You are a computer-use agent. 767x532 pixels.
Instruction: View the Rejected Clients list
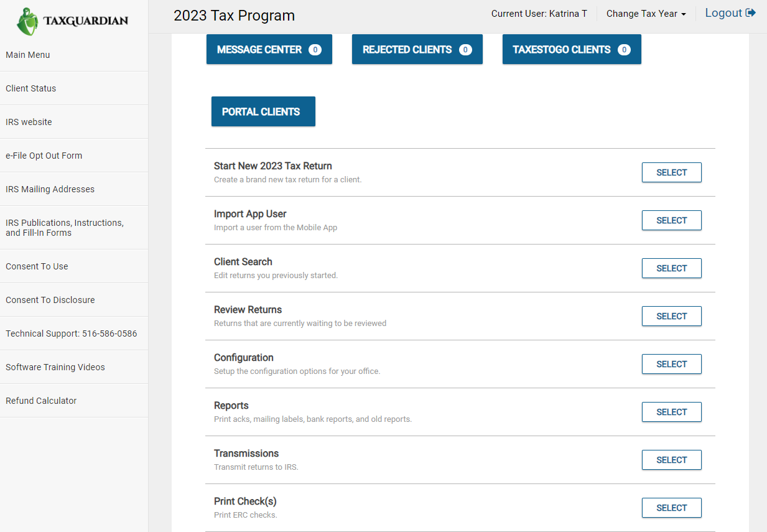click(417, 49)
